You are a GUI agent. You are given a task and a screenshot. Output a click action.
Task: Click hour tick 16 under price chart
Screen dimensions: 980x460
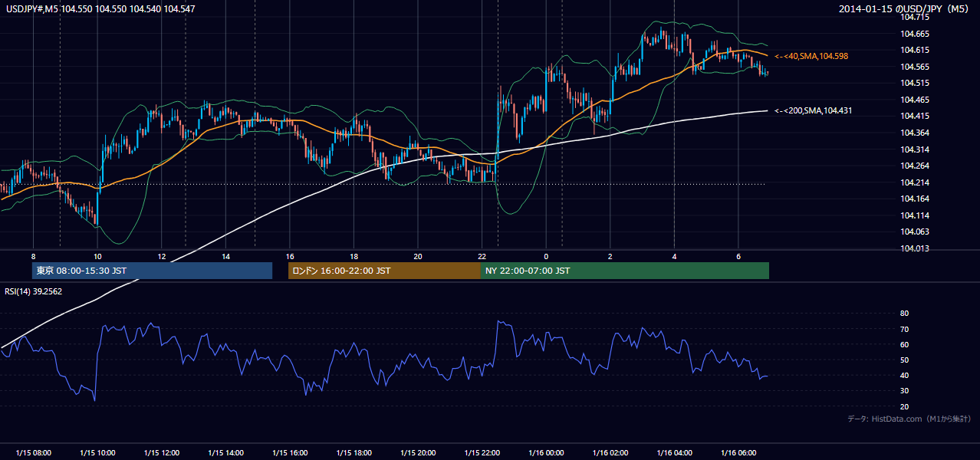point(289,256)
